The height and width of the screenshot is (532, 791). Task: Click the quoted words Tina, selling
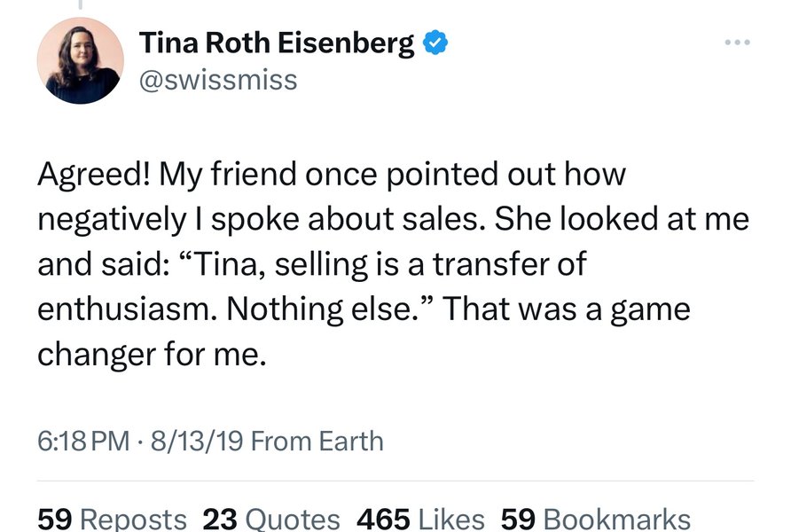(274, 263)
